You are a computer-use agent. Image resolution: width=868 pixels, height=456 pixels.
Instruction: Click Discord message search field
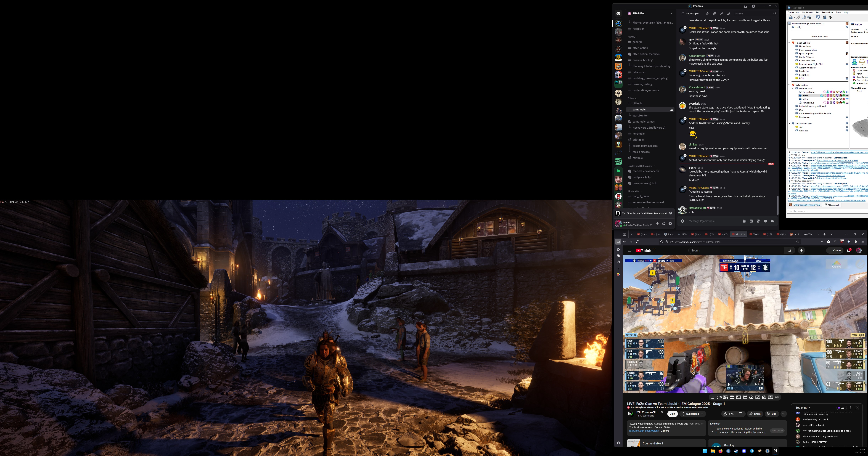tap(755, 14)
